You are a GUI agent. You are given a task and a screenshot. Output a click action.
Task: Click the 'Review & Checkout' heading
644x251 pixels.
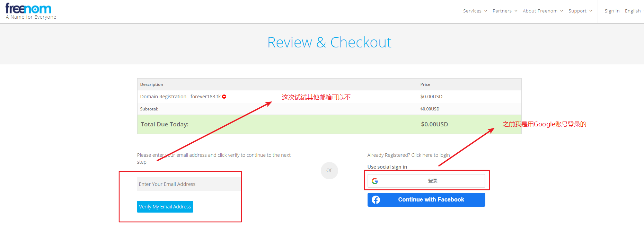[329, 43]
